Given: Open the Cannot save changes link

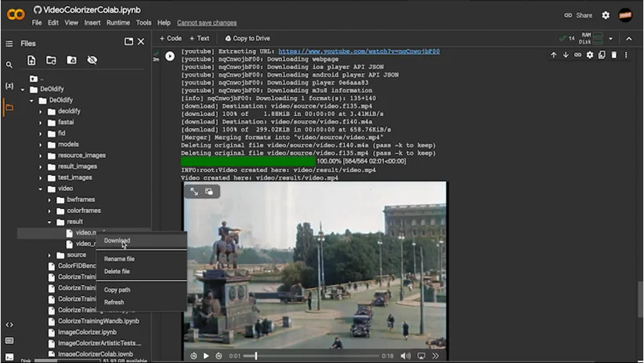Looking at the screenshot, I should [207, 23].
